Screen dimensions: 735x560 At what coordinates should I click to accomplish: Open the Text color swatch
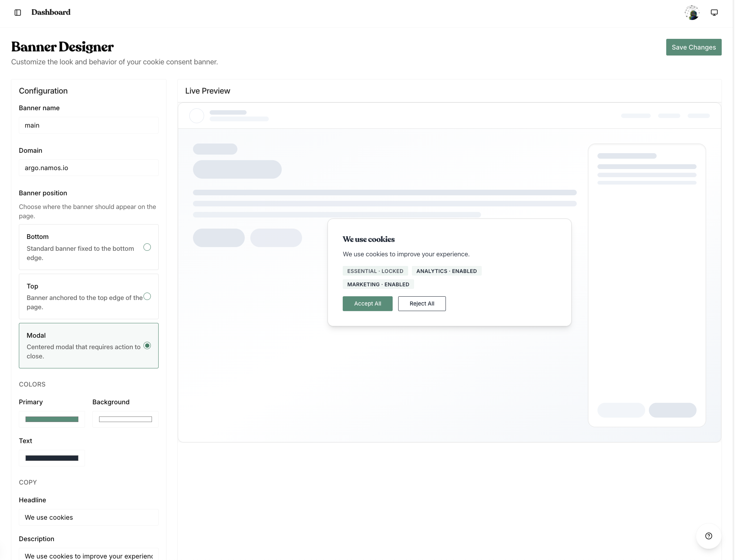click(x=52, y=458)
